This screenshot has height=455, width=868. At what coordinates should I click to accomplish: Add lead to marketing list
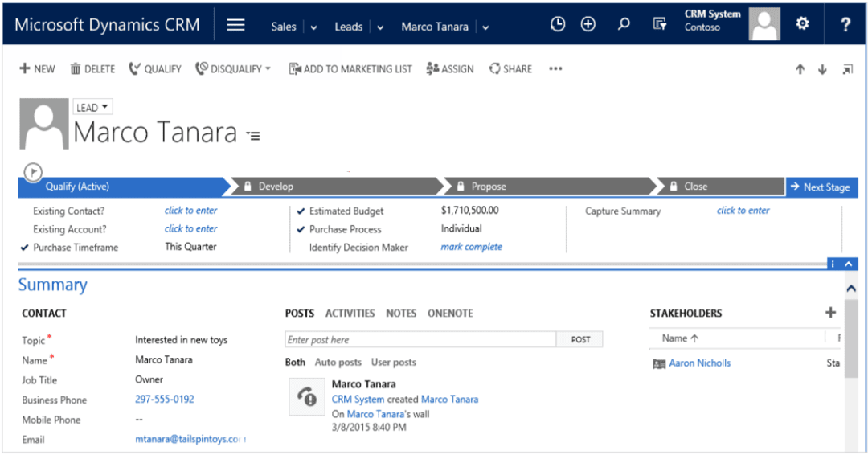(x=350, y=68)
